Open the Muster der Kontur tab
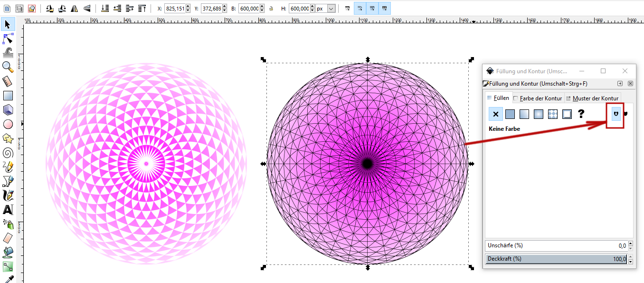 coord(592,98)
